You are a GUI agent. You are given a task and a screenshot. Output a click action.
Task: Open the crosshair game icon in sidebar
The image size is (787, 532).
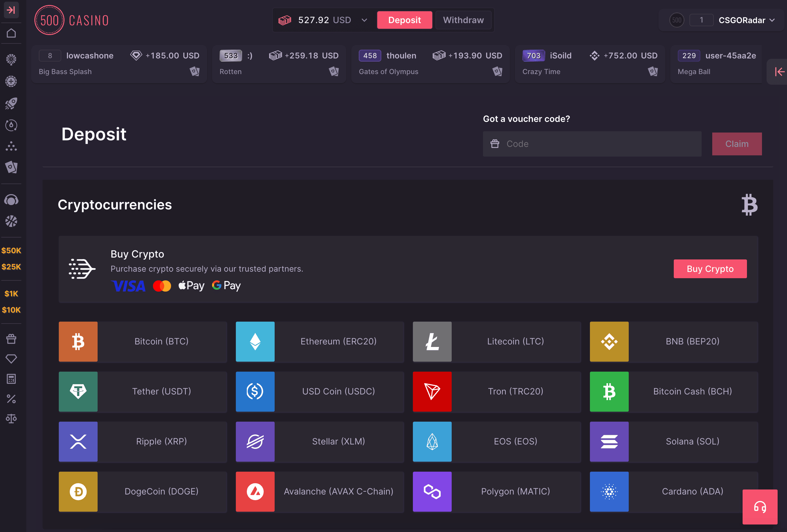pyautogui.click(x=11, y=81)
